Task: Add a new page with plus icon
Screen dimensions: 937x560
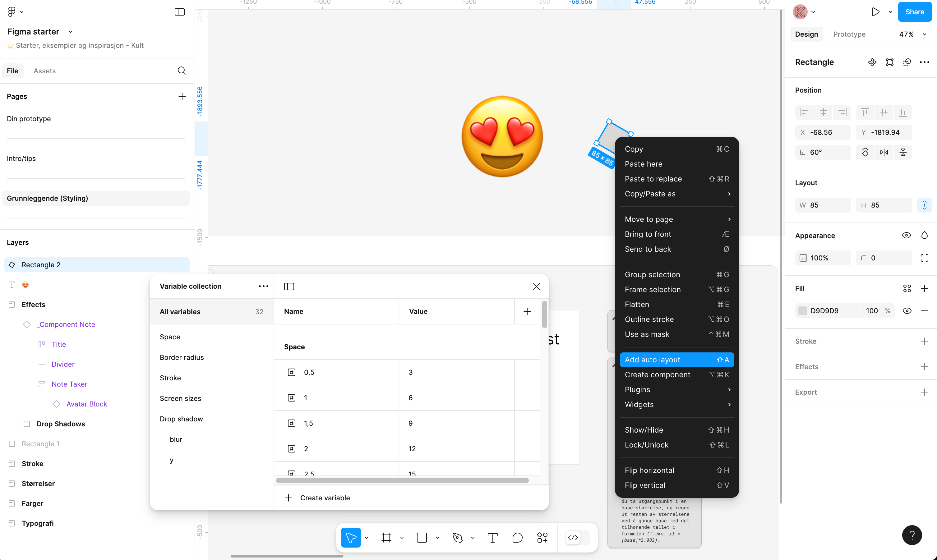Action: [182, 96]
